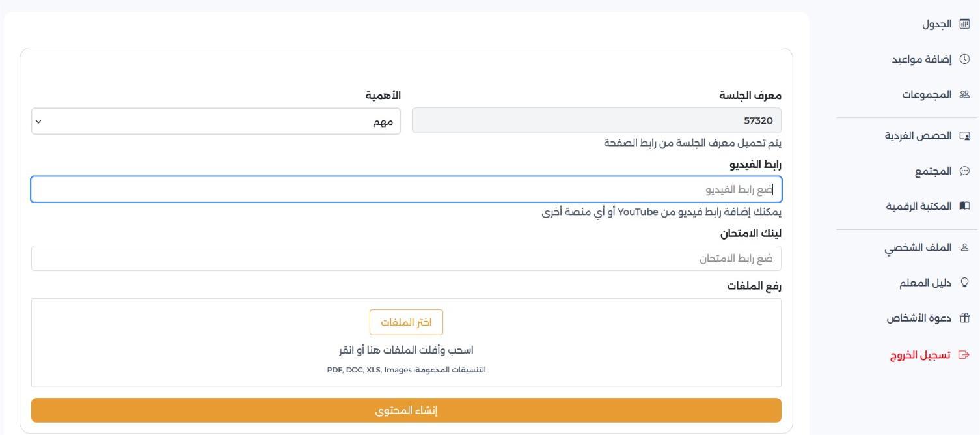Open the المكتبة الرقمية menu label
This screenshot has width=980, height=435.
point(918,206)
